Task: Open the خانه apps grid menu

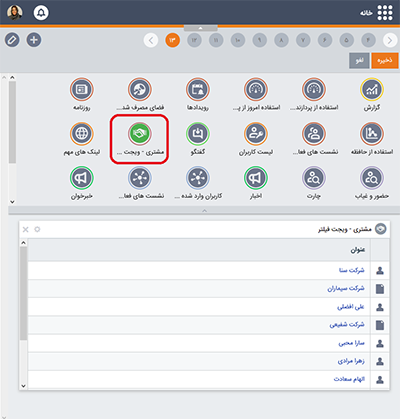Action: [x=385, y=13]
